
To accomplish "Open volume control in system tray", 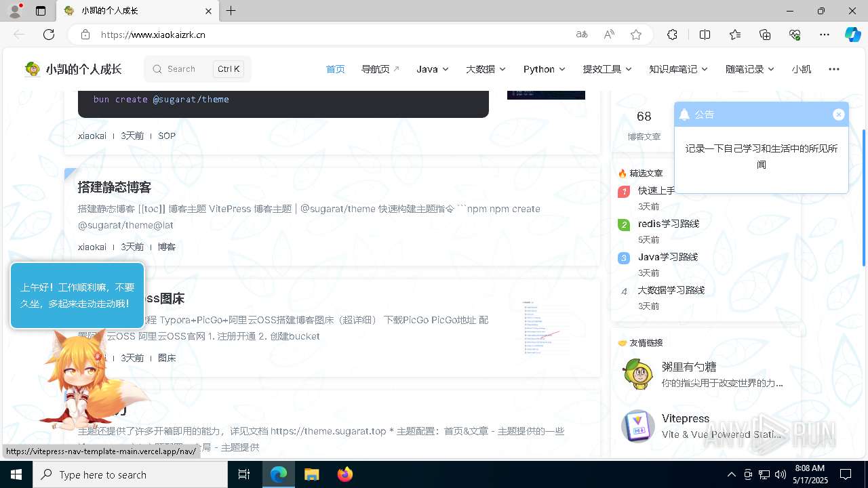I will 781,474.
